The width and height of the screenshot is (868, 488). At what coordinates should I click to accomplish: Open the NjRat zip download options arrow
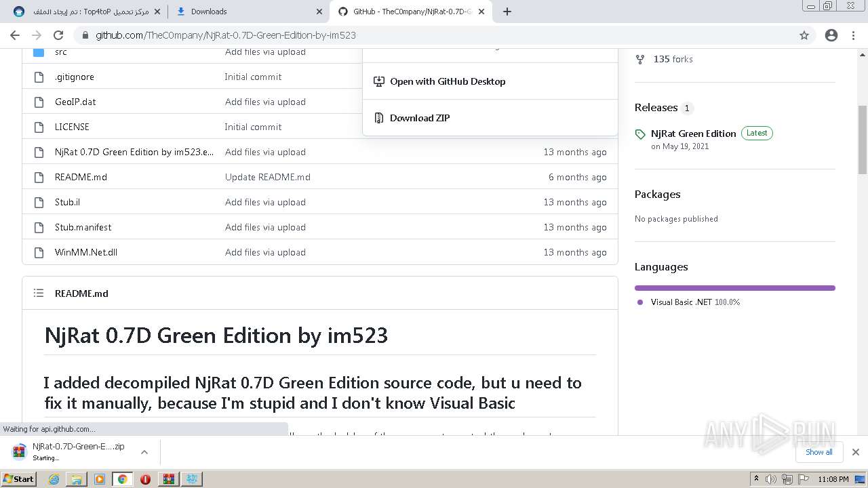(x=144, y=452)
